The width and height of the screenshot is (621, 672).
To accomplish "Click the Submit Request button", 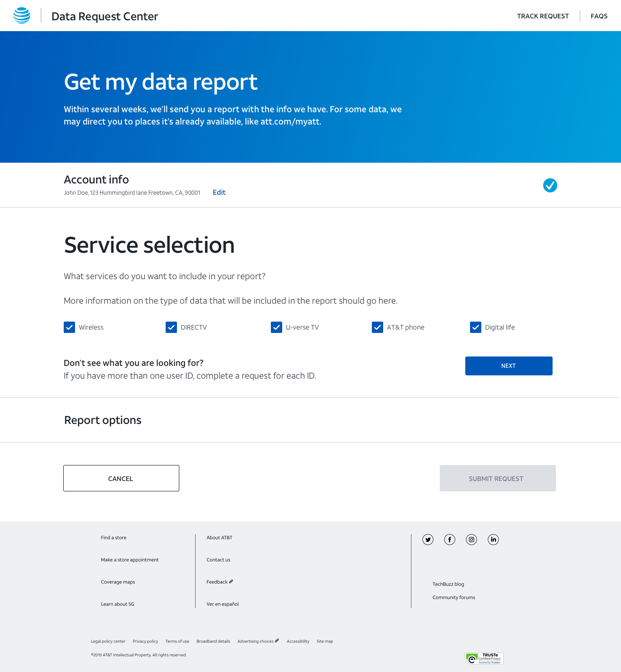I will (x=498, y=478).
